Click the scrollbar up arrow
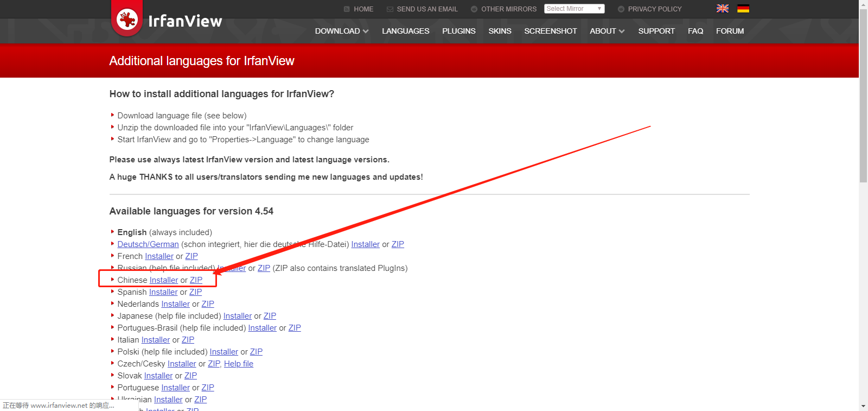 (863, 4)
